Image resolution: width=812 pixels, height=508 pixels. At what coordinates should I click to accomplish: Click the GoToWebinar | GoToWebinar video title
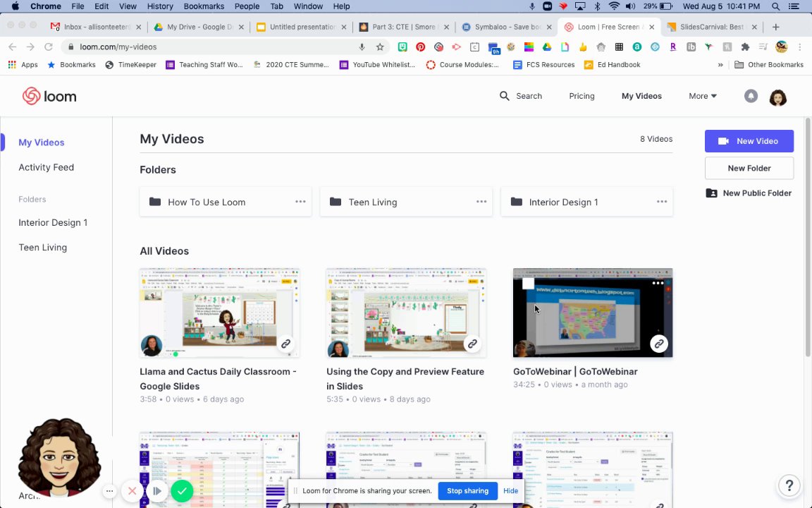(x=575, y=372)
